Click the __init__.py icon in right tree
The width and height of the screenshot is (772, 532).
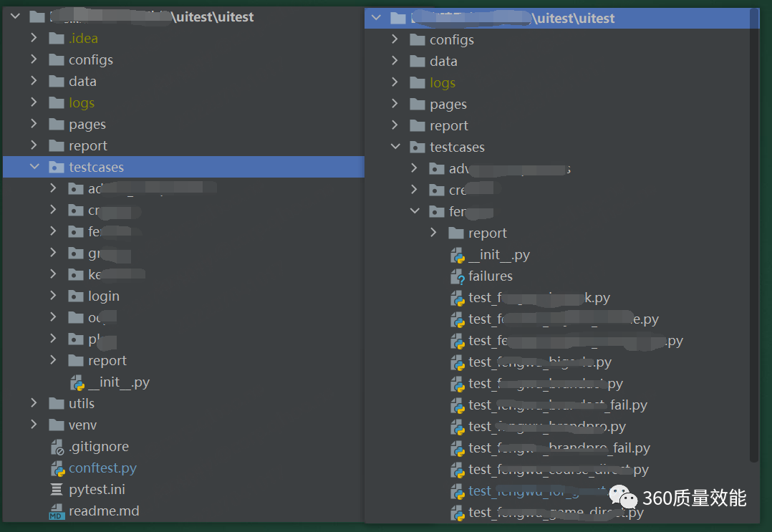458,255
